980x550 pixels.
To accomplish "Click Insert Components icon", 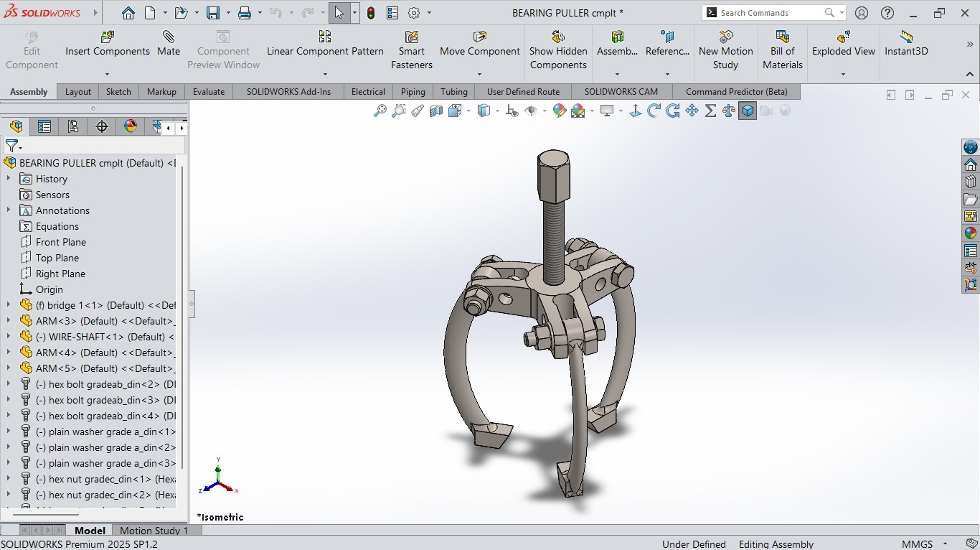I will tap(108, 37).
